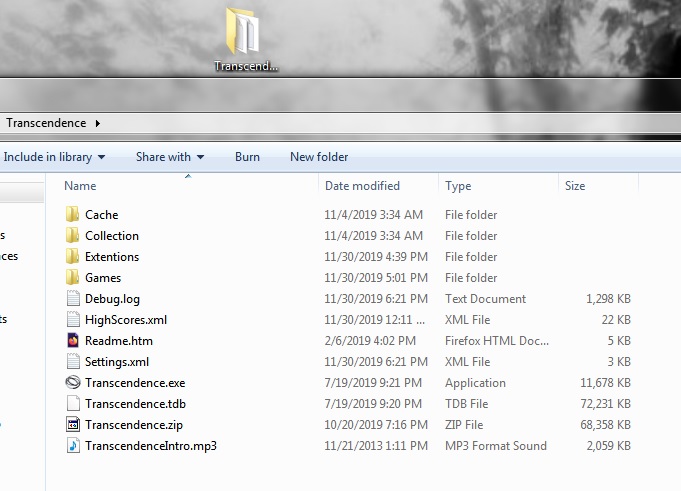The height and width of the screenshot is (491, 681).
Task: Click the Debug.log text file icon
Action: 73,299
